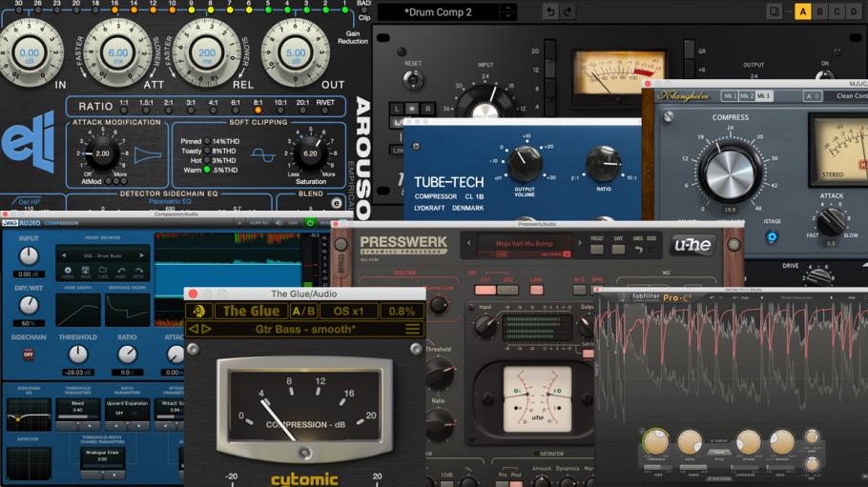Click the Klanghelm A/B button
This screenshot has height=487, width=868.
[813, 95]
